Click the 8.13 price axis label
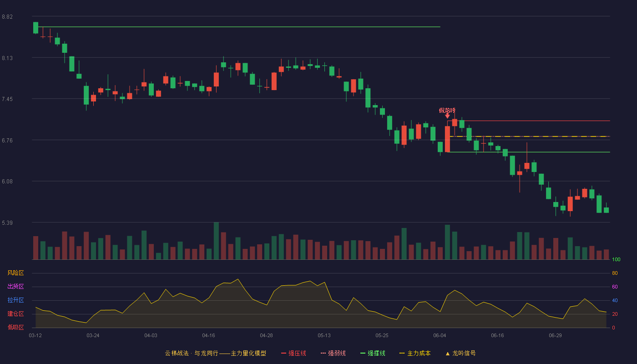 coord(7,58)
